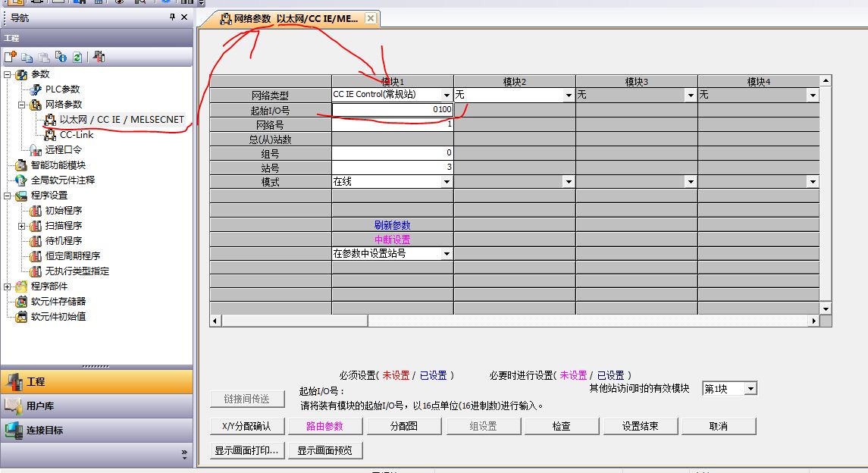Pin the navigation panel
Viewport: 868px width, 473px height.
point(172,17)
